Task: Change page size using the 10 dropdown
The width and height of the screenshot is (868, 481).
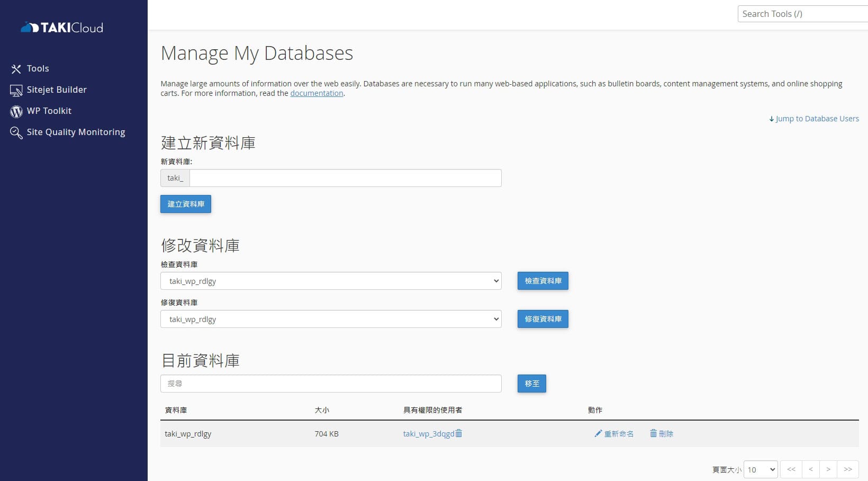Action: point(761,469)
